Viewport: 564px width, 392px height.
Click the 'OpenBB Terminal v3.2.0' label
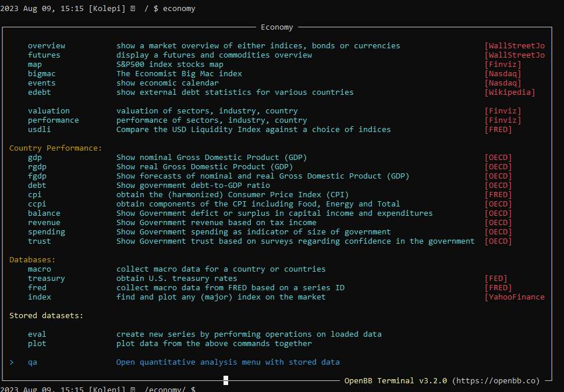coord(396,381)
